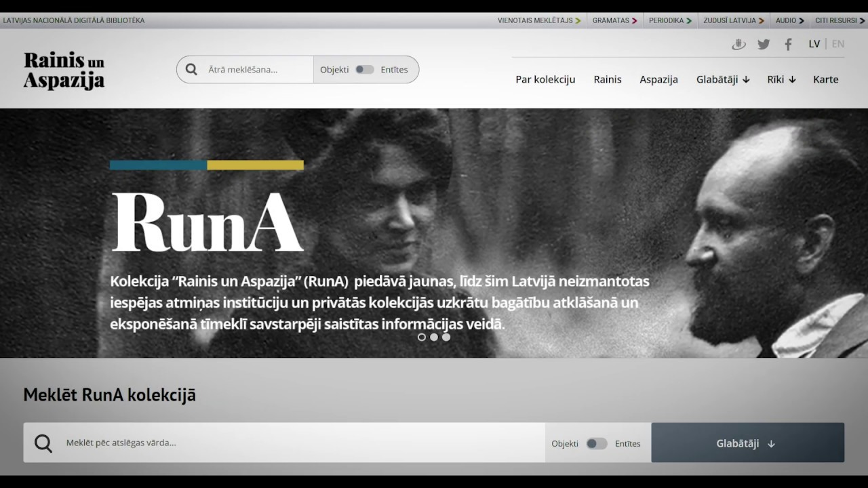Open the dark Glabātāji dropdown button
Screen dimensions: 868x488
(748, 443)
